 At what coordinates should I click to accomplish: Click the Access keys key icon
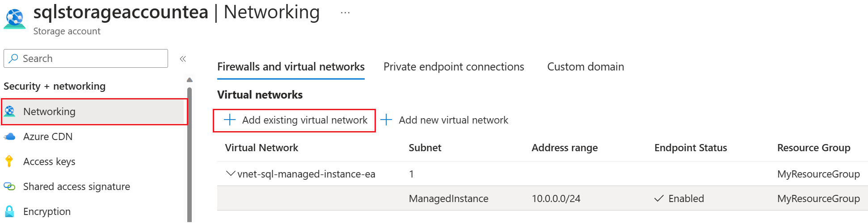[x=9, y=161]
